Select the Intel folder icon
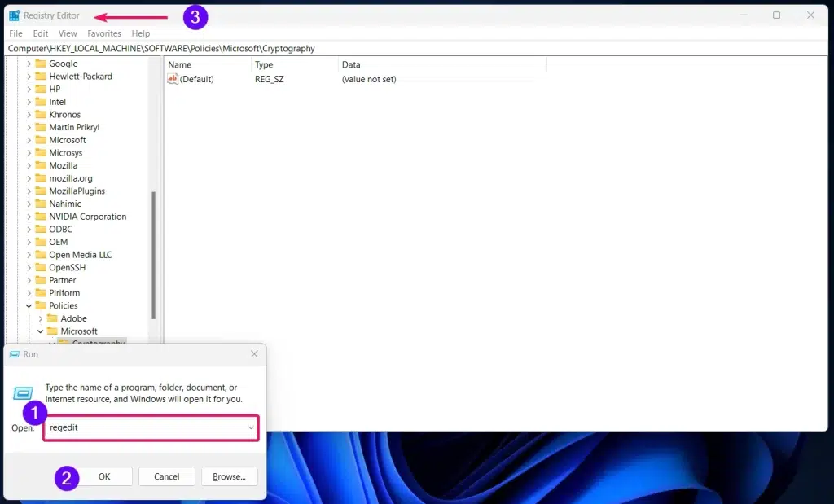The image size is (834, 504). 41,102
